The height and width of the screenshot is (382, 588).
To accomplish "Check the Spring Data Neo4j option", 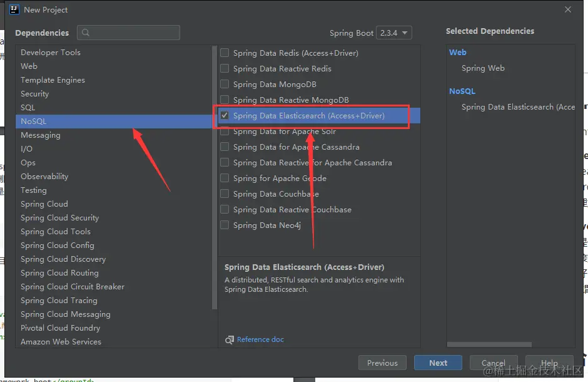I will coord(225,225).
